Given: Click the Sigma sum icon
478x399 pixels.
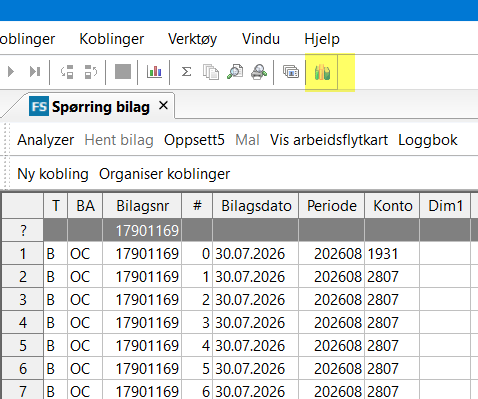Looking at the screenshot, I should click(x=186, y=72).
